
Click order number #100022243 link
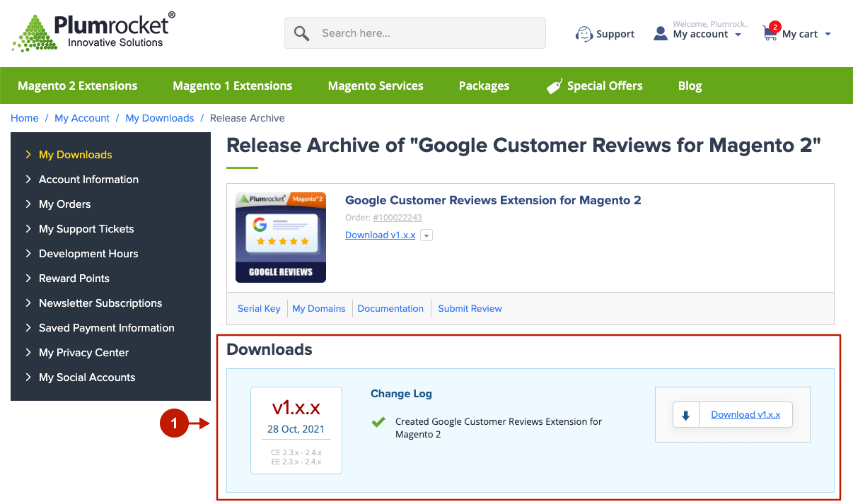click(398, 218)
